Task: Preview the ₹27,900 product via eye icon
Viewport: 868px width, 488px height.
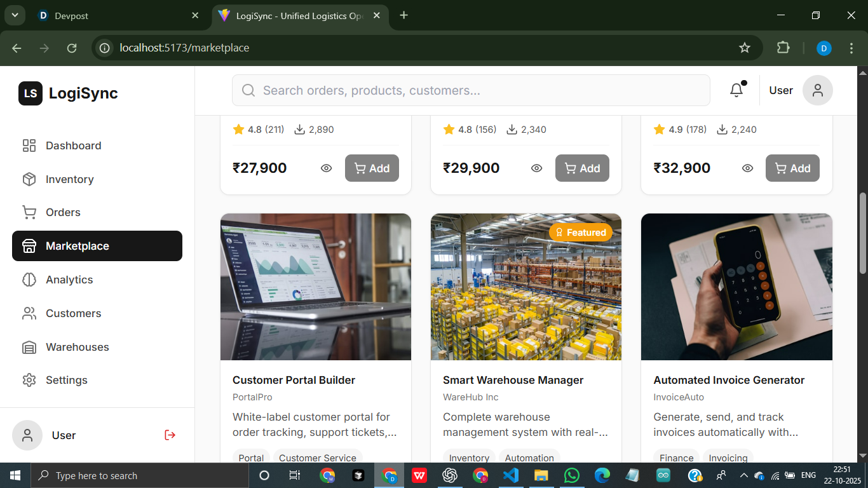Action: [x=327, y=168]
